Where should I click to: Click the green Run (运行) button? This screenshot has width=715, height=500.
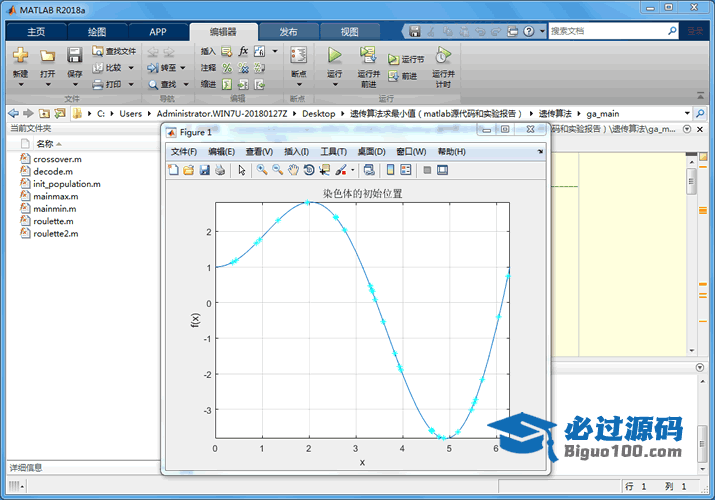[x=335, y=56]
